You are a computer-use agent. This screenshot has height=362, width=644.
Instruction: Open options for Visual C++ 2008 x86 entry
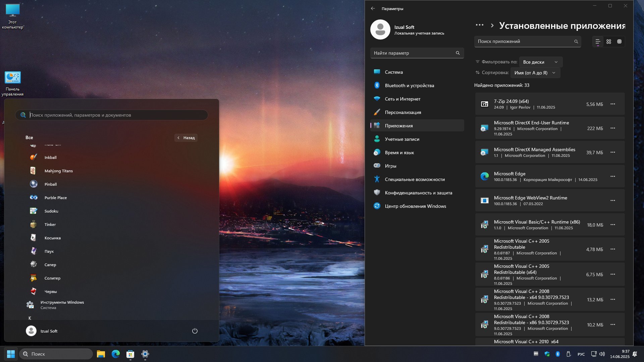pos(612,325)
